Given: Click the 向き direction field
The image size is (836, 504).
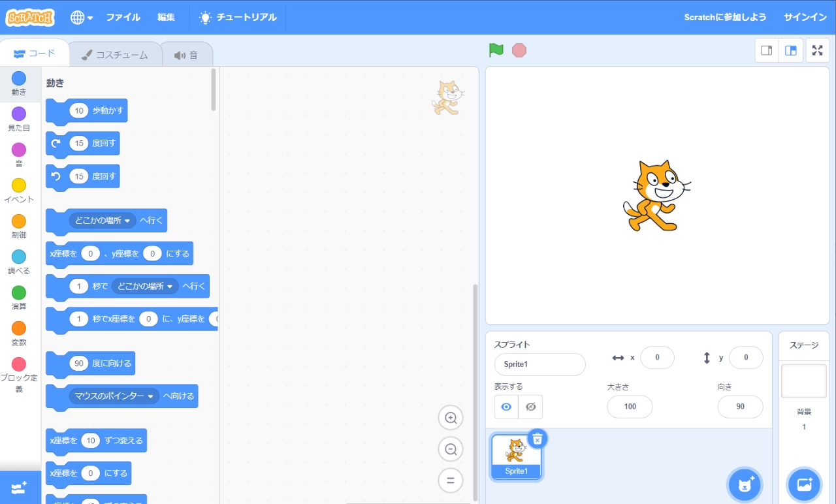Looking at the screenshot, I should pos(740,407).
